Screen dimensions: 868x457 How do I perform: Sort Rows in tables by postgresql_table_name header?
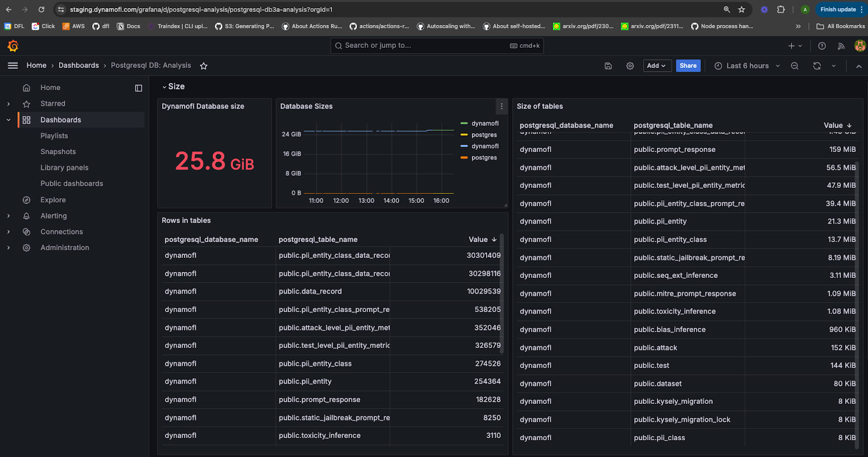[x=318, y=239]
